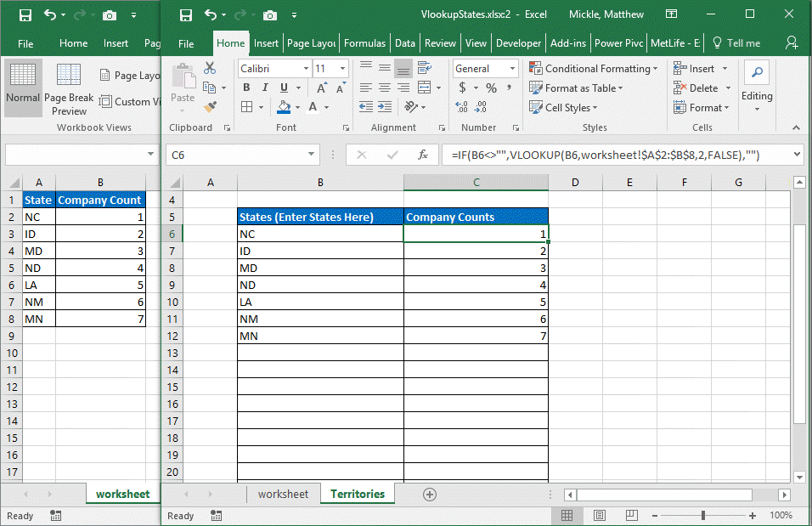Open the font name Calibri dropdown
Image resolution: width=812 pixels, height=526 pixels.
pyautogui.click(x=306, y=69)
